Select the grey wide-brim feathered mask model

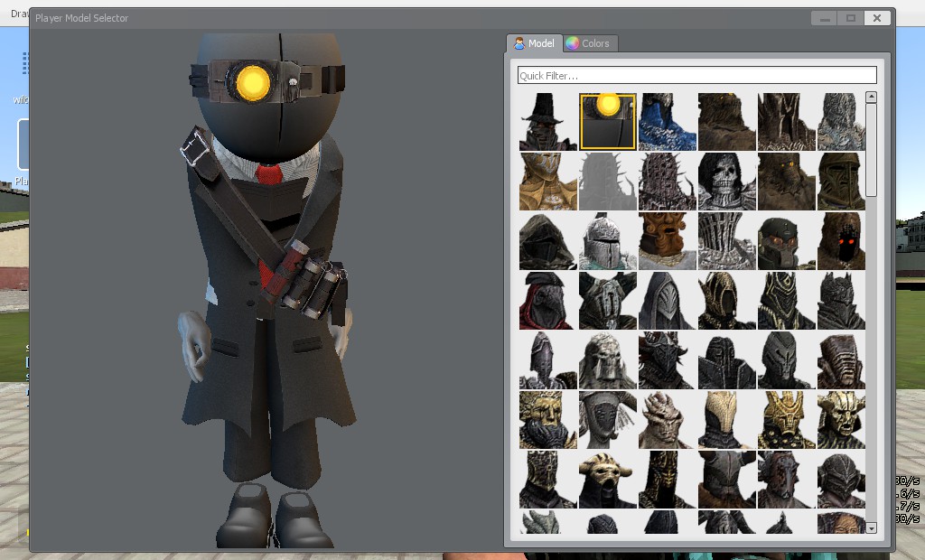(x=608, y=420)
